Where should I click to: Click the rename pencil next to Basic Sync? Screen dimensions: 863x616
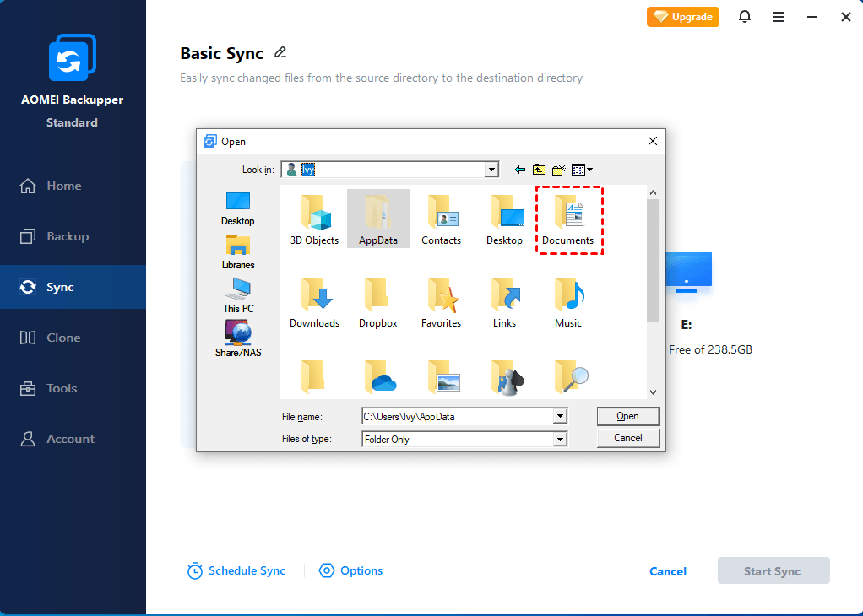(x=280, y=52)
